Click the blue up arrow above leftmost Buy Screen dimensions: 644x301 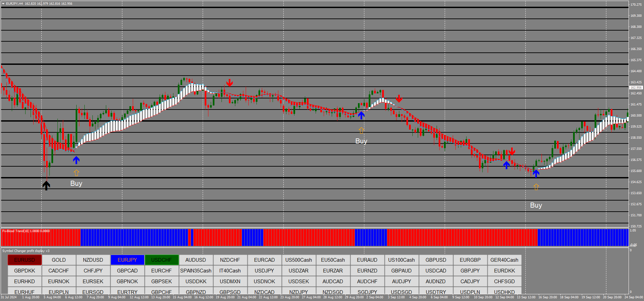(76, 160)
